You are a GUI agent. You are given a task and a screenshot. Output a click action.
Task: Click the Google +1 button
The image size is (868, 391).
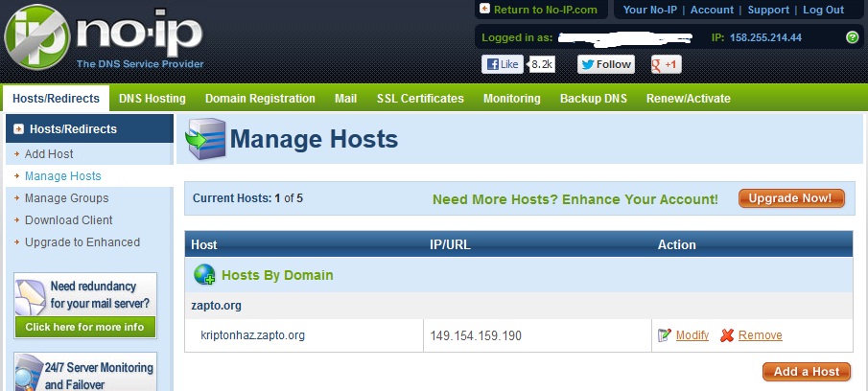(x=666, y=64)
